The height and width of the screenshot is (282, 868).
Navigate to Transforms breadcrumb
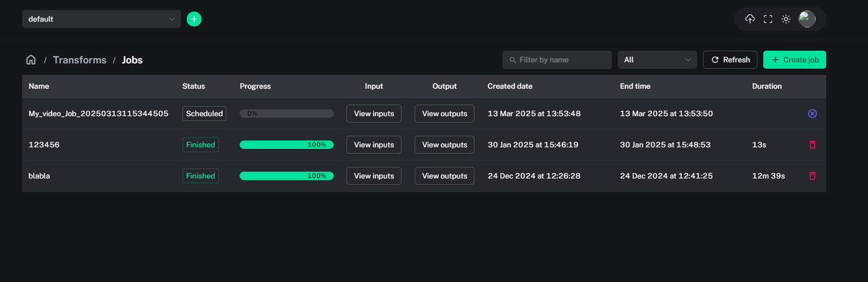tap(79, 60)
